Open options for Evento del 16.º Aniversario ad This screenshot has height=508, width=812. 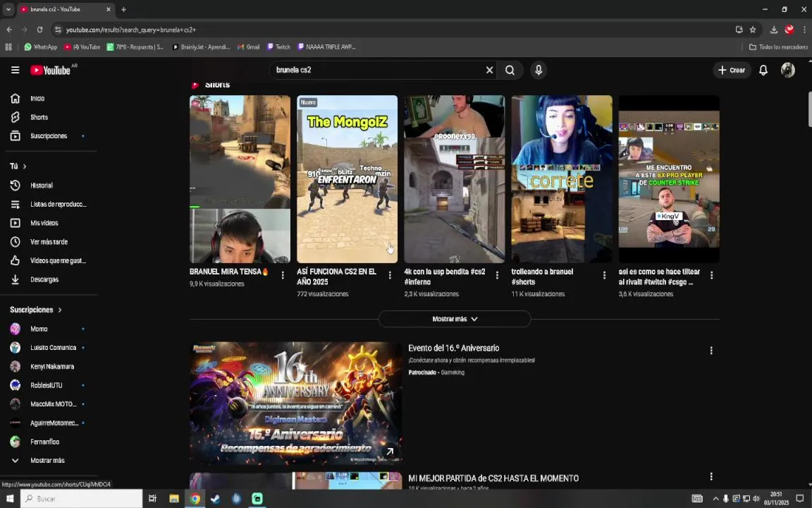711,351
